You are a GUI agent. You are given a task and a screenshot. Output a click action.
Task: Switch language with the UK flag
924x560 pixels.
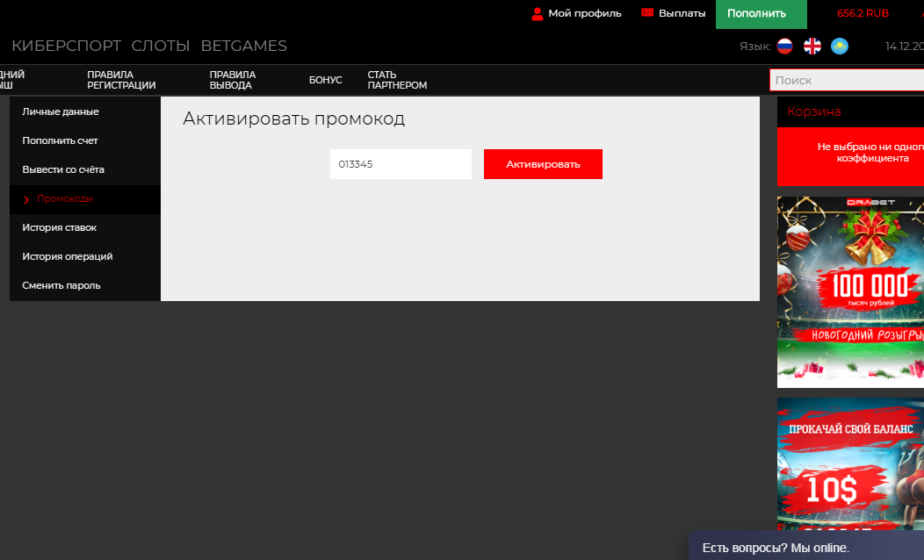812,46
